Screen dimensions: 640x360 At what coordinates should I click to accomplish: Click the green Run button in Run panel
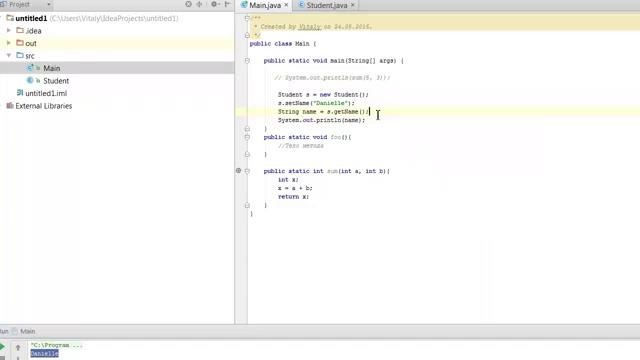click(x=2, y=347)
